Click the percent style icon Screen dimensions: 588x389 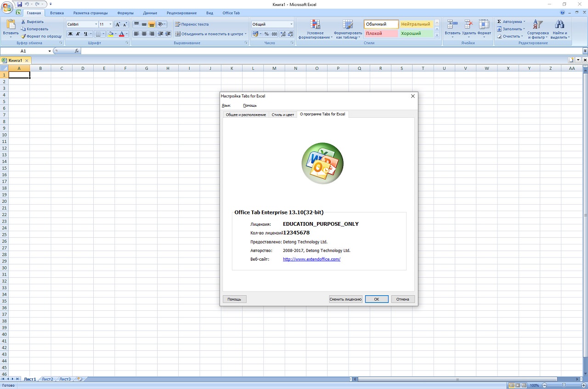(x=266, y=34)
